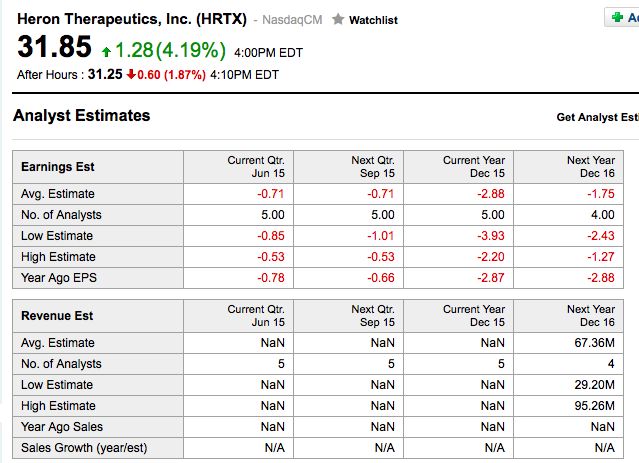Click the Sales Growth (year/est) row label
This screenshot has width=639, height=463.
click(x=84, y=448)
